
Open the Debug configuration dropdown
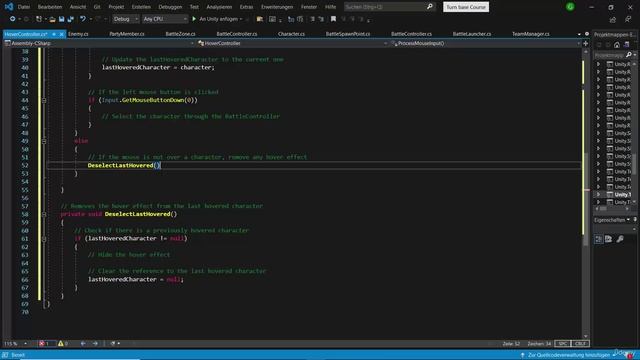(126, 19)
